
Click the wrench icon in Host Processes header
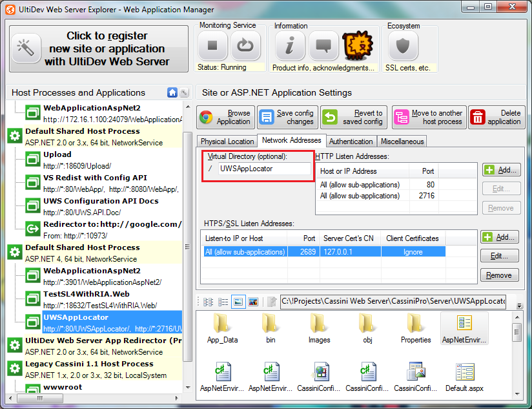[184, 92]
